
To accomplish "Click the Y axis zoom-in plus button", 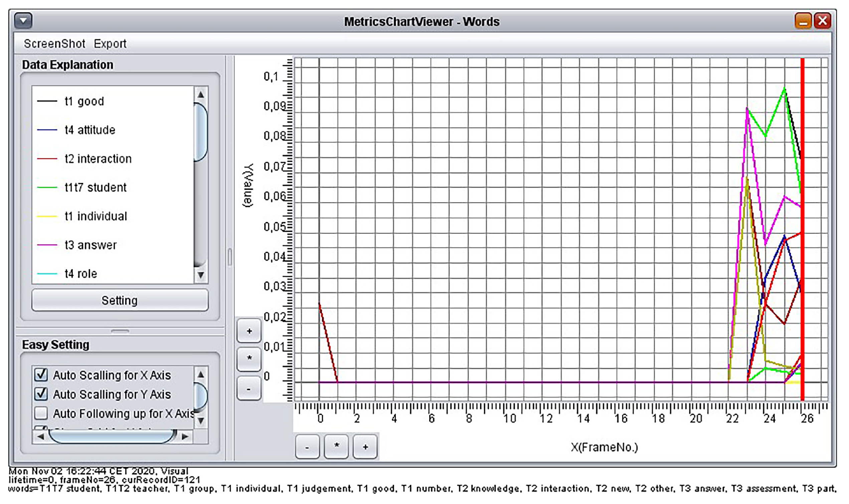I will coord(249,331).
